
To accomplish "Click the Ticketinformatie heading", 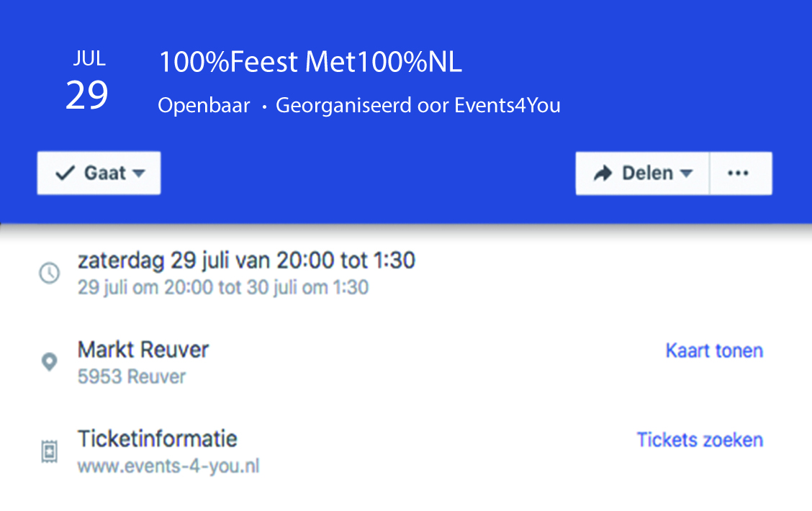I will click(x=158, y=439).
